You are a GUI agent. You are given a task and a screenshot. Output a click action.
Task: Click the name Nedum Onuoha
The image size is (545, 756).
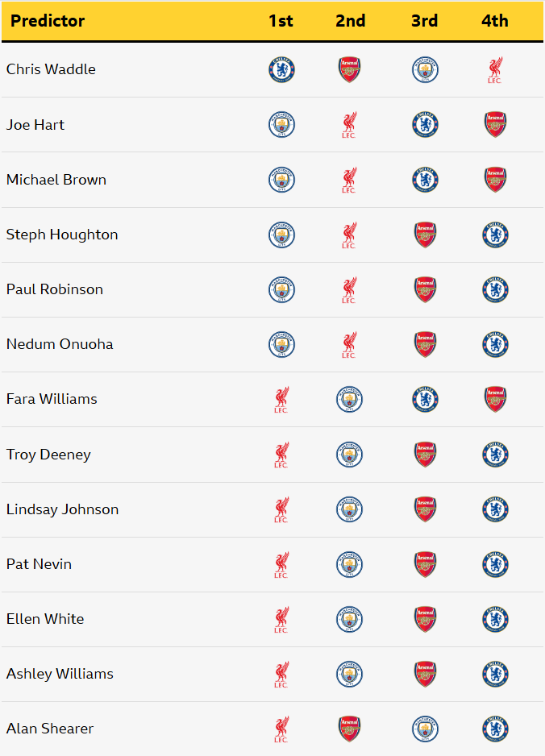[x=60, y=344]
